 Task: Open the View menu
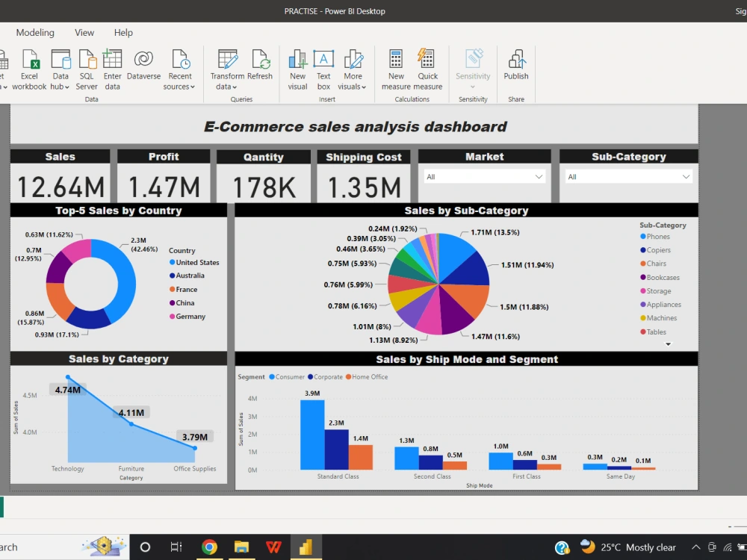point(84,33)
